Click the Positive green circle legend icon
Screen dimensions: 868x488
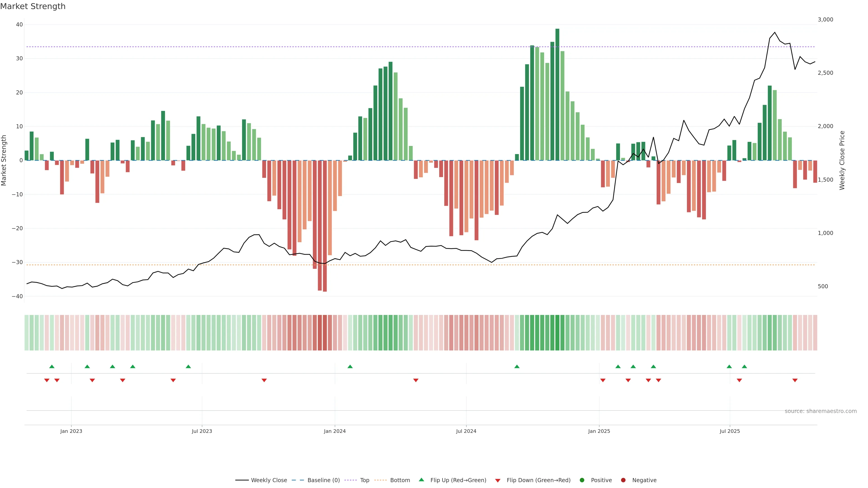click(x=582, y=480)
